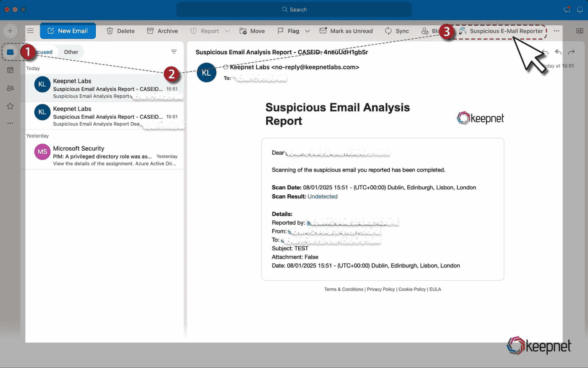Select the second Keepnet Labs email
Screen dimensions: 588x368
click(x=105, y=116)
